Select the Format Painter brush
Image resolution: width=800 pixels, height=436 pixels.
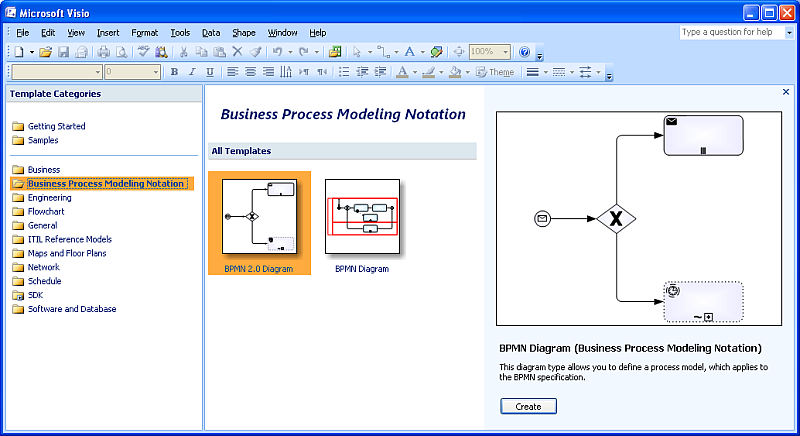(x=255, y=52)
